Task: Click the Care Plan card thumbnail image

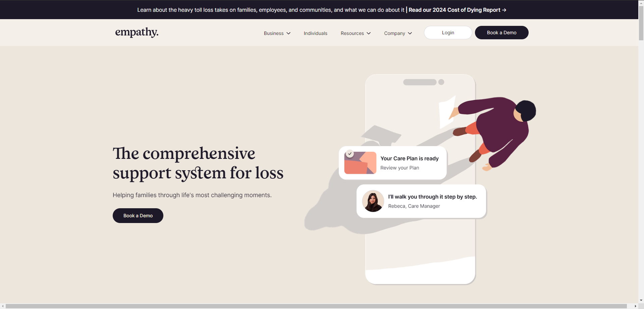Action: (x=361, y=163)
